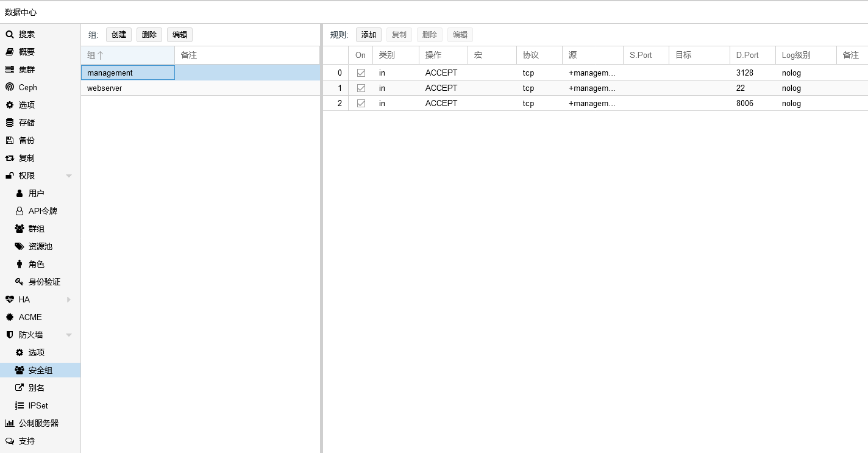Click the HA heartbeat icon
Screen dimensions: 868x453
pos(10,299)
